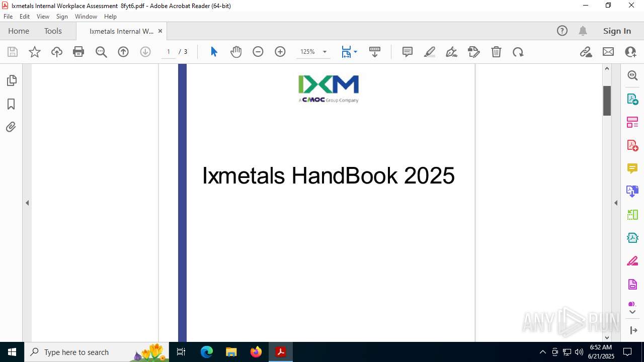
Task: Collapse the right tools pane
Action: tap(616, 203)
